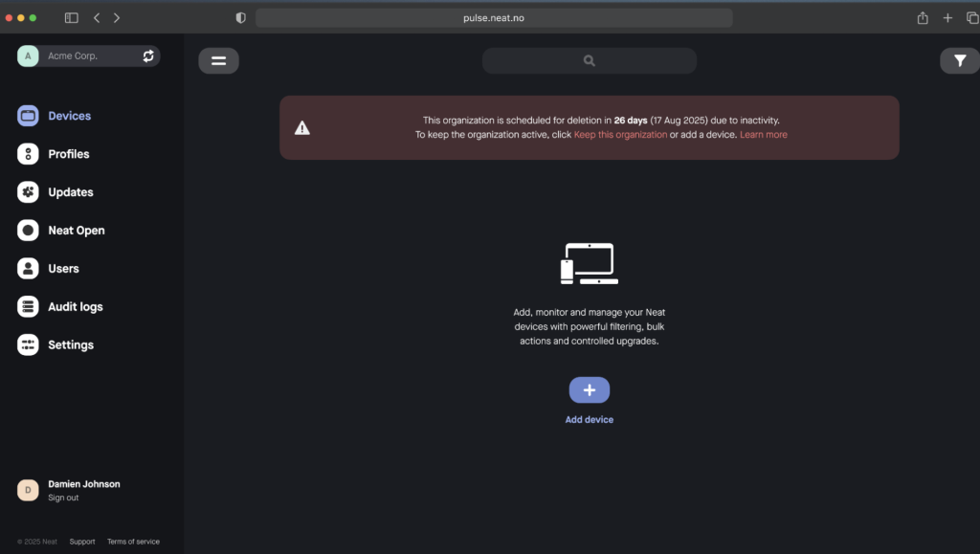Click the Profiles sidebar icon

point(28,154)
